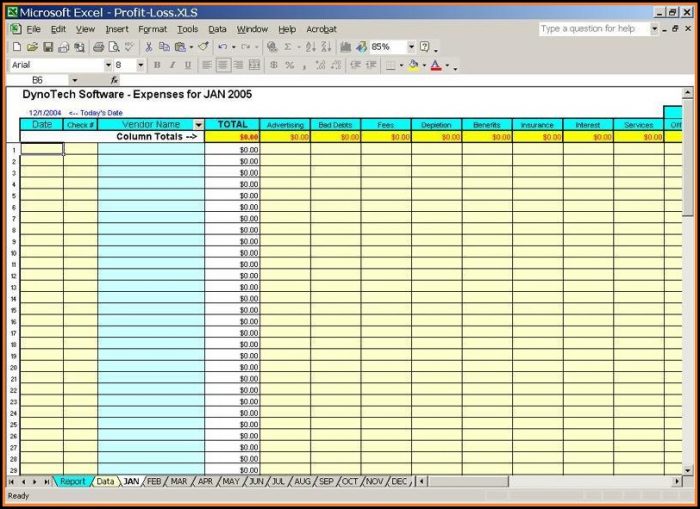Open the Font Color dropdown arrow
Screen dimensions: 700x509
point(447,66)
